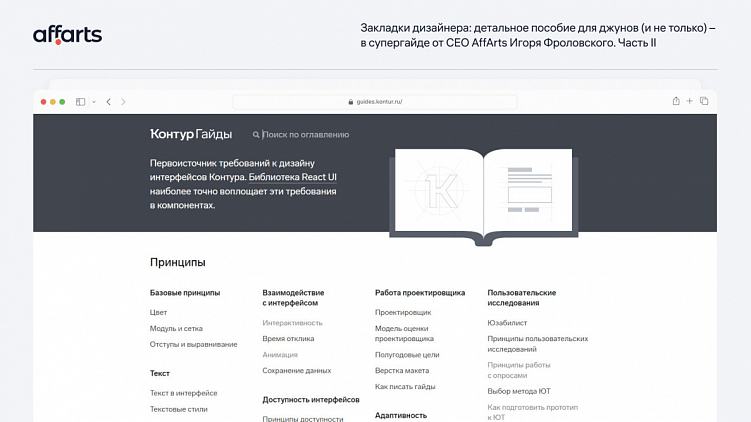Open the 'Проектировщик' link
The width and height of the screenshot is (751, 422).
(403, 312)
